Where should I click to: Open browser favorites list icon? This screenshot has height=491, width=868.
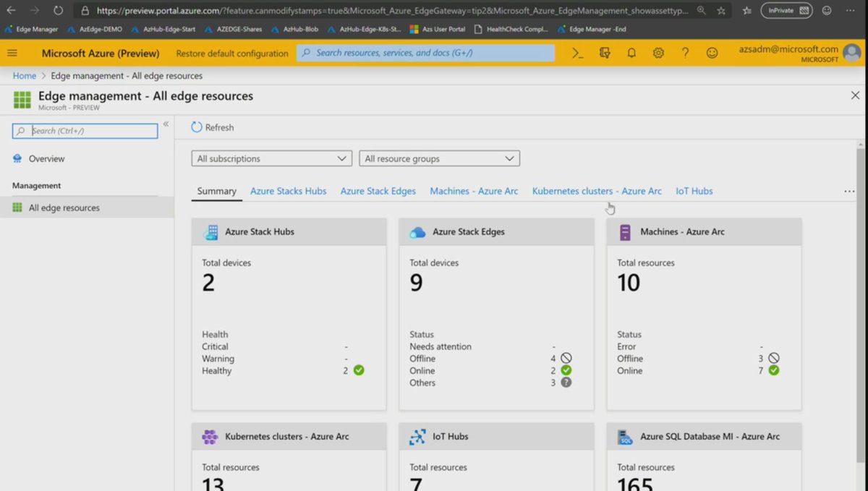(x=747, y=11)
